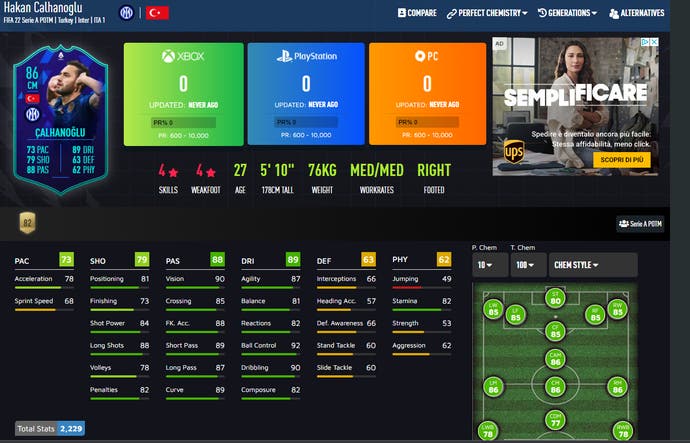Click the PAC 73 stat badge
Screen dimensions: 690x443
[x=66, y=260]
